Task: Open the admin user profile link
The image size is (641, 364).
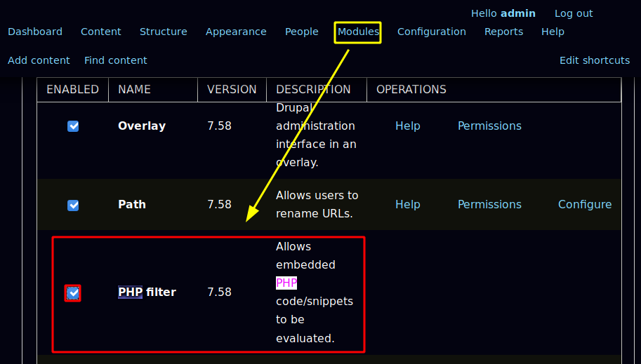Action: (x=518, y=13)
